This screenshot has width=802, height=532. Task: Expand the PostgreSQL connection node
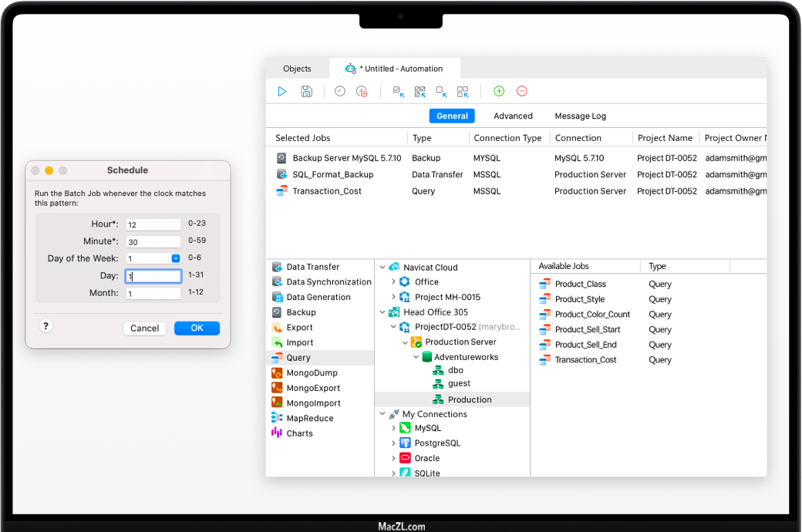(x=393, y=443)
